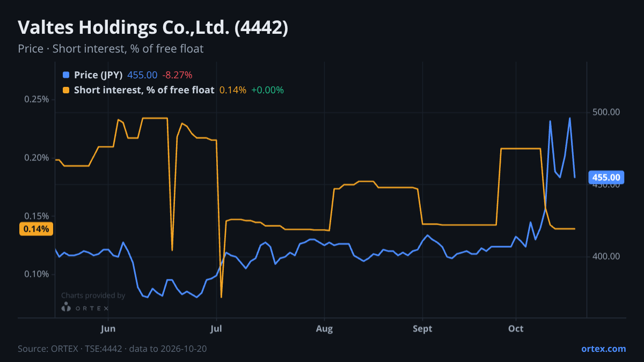Click the 0.25% left axis label
The height and width of the screenshot is (362, 644).
pos(36,99)
